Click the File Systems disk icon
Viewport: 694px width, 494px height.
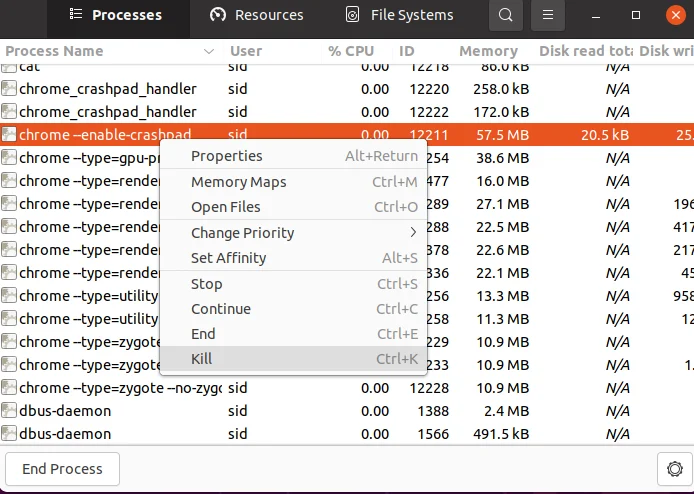pos(352,15)
